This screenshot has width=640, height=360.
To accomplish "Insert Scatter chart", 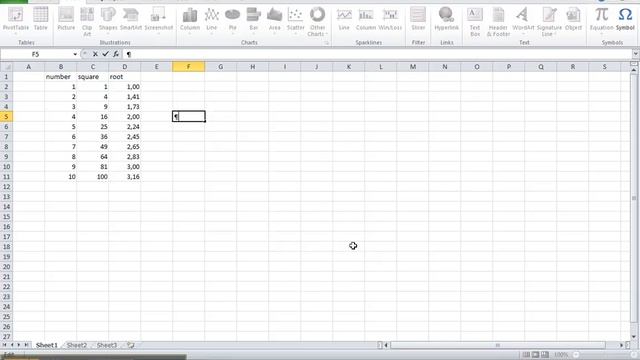I will pos(296,20).
